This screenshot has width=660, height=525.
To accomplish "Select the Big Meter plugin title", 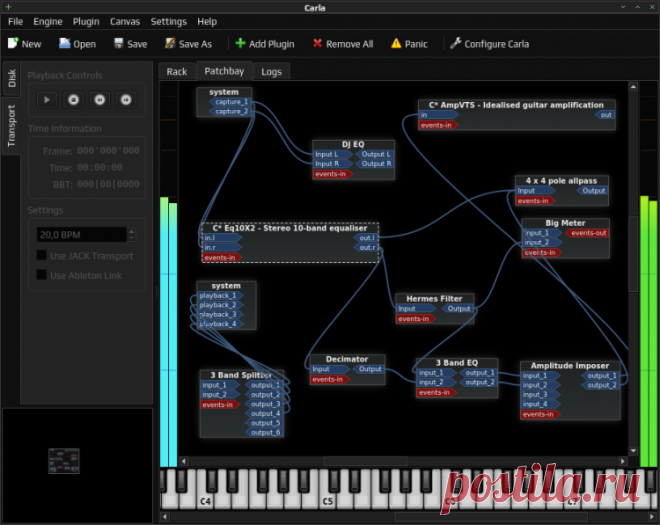I will click(x=565, y=223).
